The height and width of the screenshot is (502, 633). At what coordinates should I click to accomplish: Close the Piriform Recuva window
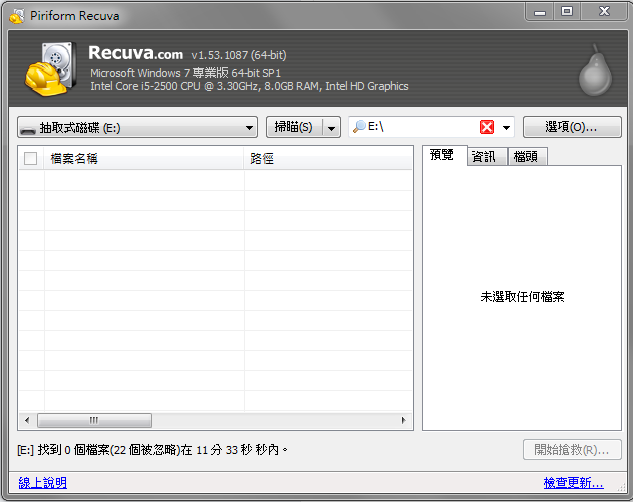point(604,12)
